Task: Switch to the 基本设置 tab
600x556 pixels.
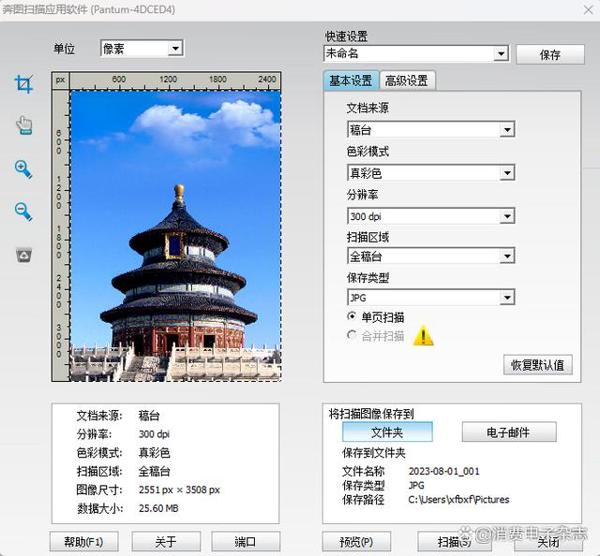Action: click(x=351, y=81)
